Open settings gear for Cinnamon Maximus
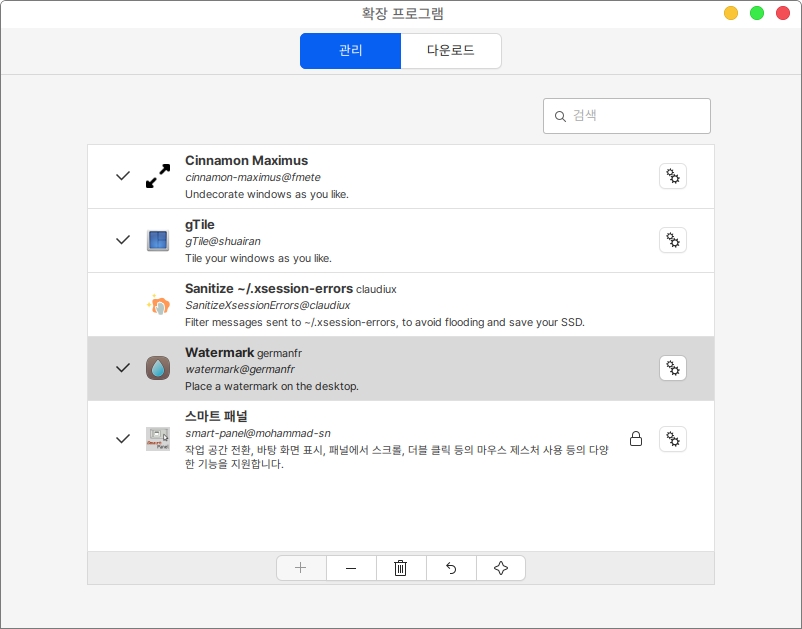The width and height of the screenshot is (802, 629). click(673, 177)
